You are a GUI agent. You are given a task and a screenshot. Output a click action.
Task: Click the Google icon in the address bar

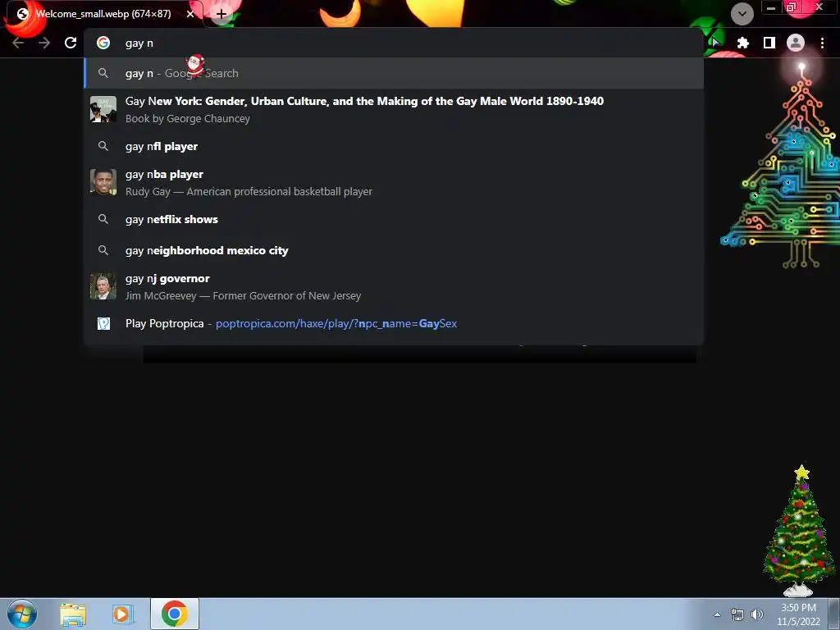point(103,43)
